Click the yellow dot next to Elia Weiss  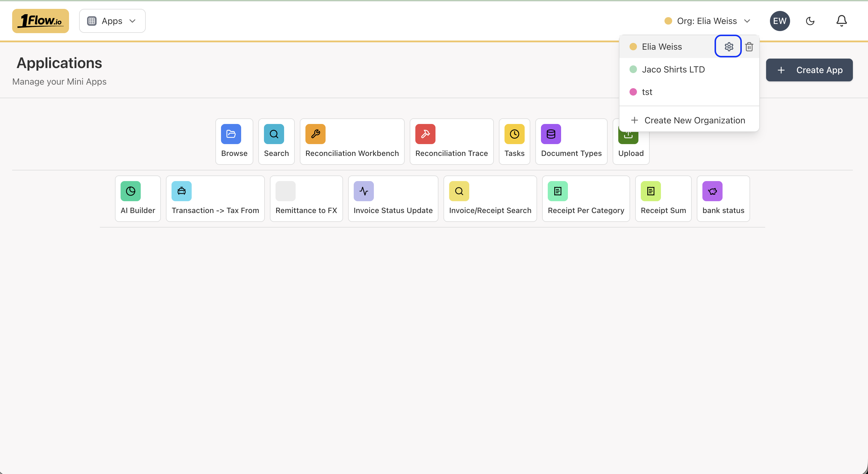click(633, 46)
